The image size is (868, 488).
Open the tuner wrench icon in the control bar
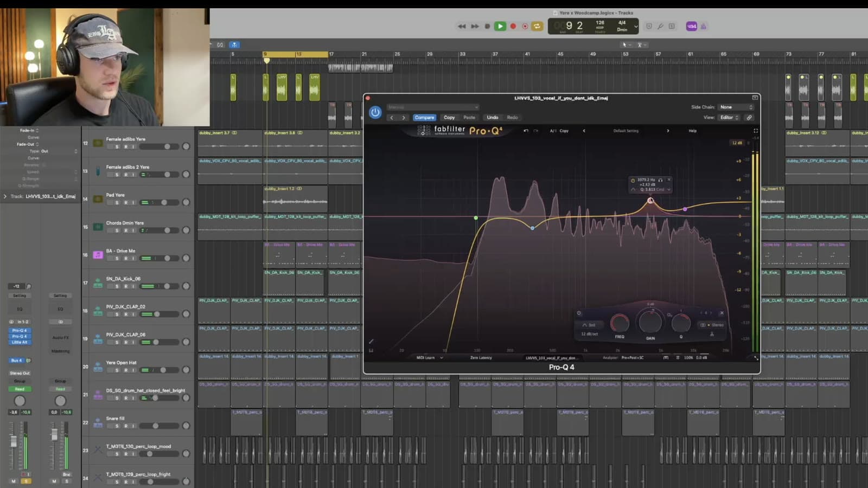(660, 26)
